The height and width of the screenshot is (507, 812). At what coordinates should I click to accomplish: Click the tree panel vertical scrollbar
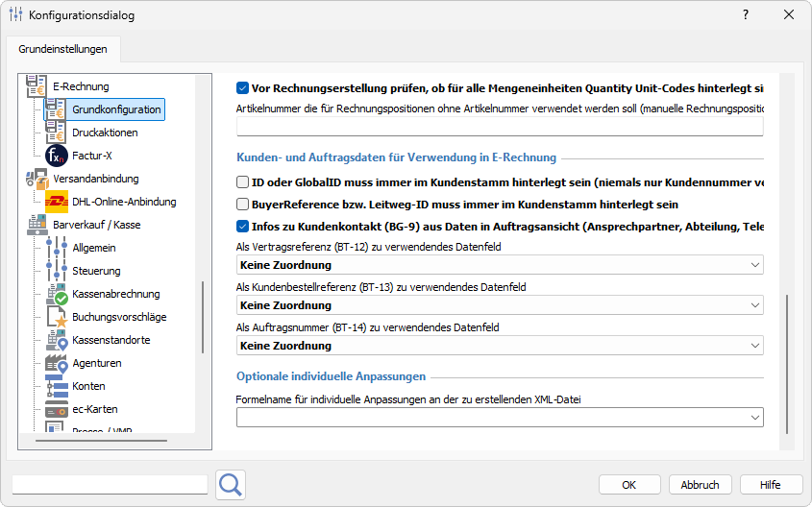click(x=203, y=317)
